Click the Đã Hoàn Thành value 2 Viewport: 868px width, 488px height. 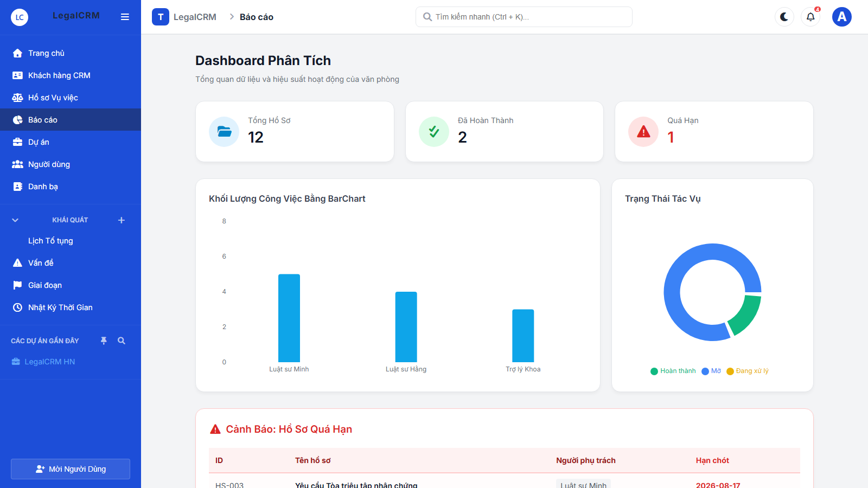pos(462,137)
